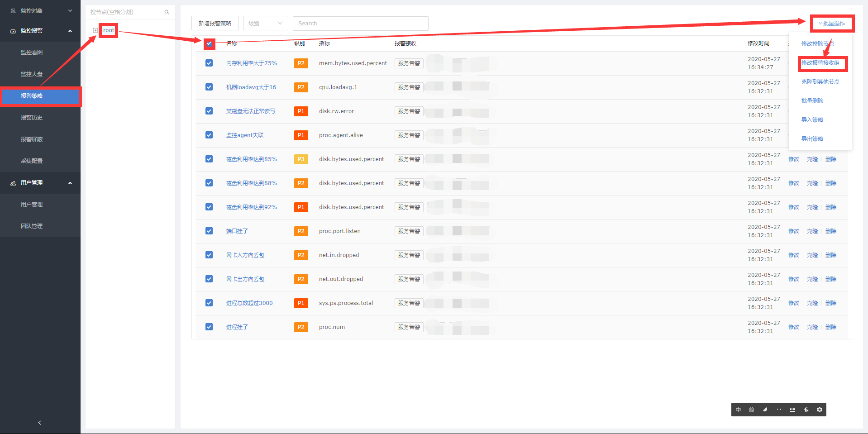Open the 机器loadavg大于16 policy link
868x434 pixels.
click(x=251, y=87)
